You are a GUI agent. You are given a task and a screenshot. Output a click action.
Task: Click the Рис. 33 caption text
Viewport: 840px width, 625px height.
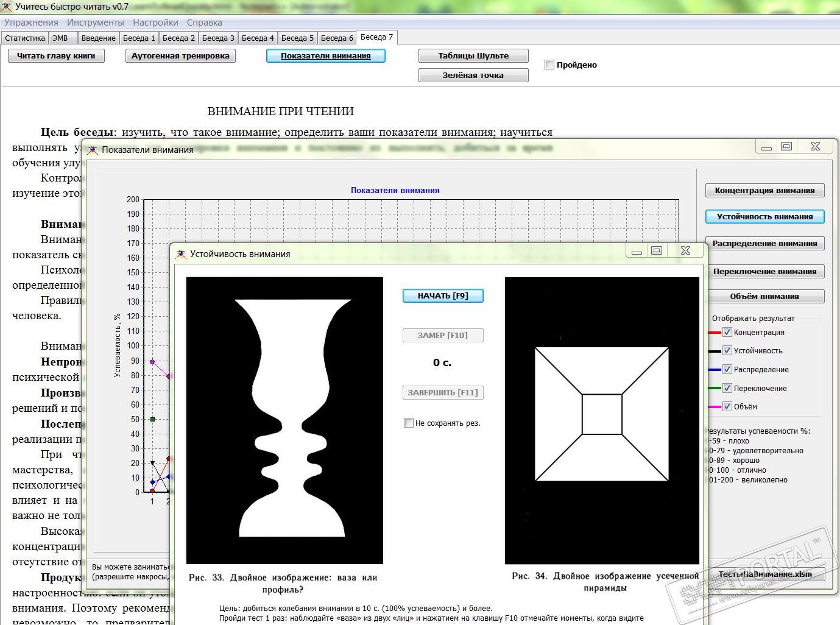(x=283, y=583)
